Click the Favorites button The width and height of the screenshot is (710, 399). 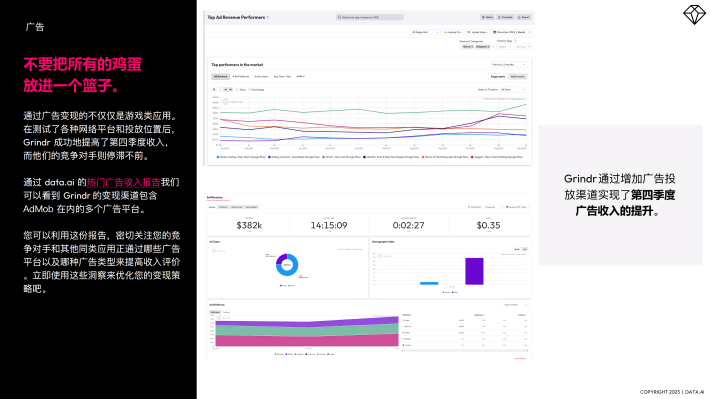click(505, 17)
